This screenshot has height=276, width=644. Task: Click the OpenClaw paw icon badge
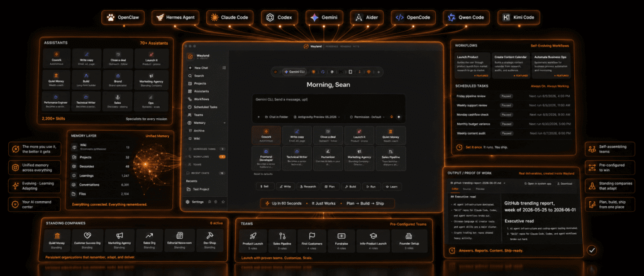(x=124, y=18)
